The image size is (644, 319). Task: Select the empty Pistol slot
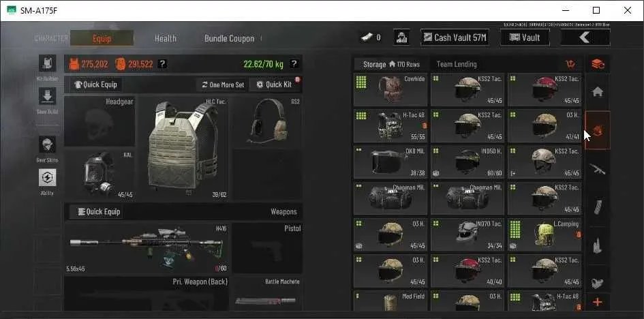[267, 248]
